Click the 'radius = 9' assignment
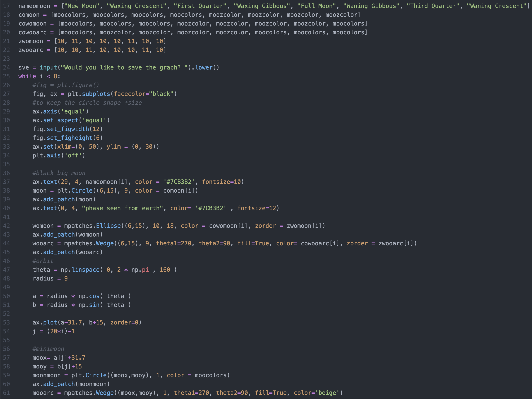 pyautogui.click(x=50, y=279)
